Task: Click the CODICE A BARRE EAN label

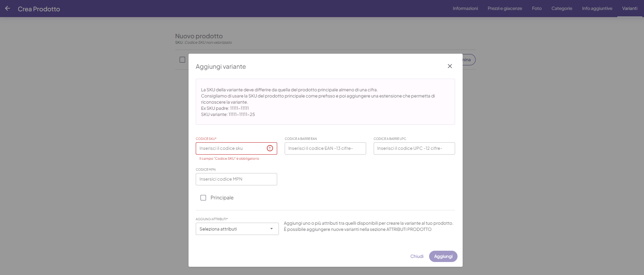Action: coord(301,139)
